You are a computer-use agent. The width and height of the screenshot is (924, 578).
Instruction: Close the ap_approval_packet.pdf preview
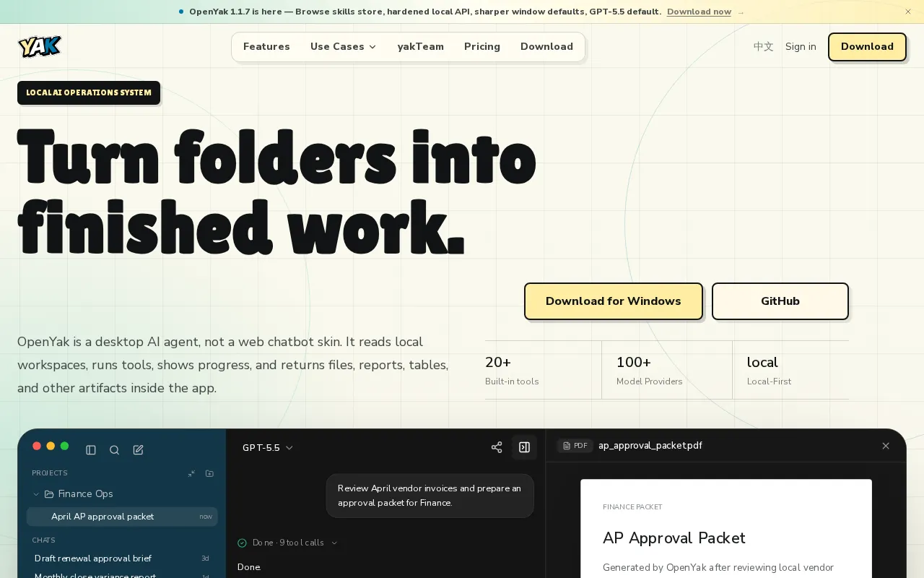coord(886,446)
